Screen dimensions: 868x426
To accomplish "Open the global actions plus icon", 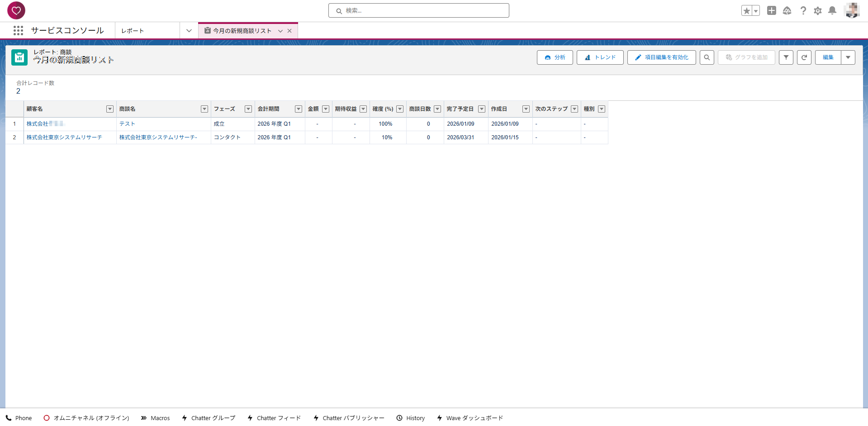I will [x=771, y=10].
